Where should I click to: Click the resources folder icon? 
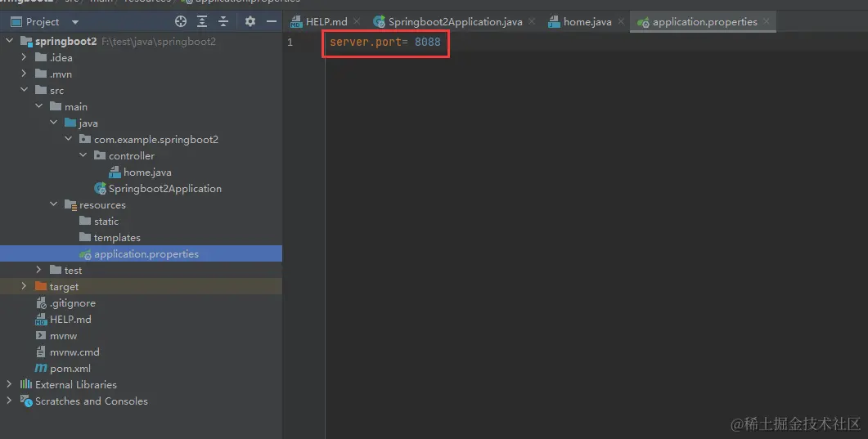(x=70, y=205)
